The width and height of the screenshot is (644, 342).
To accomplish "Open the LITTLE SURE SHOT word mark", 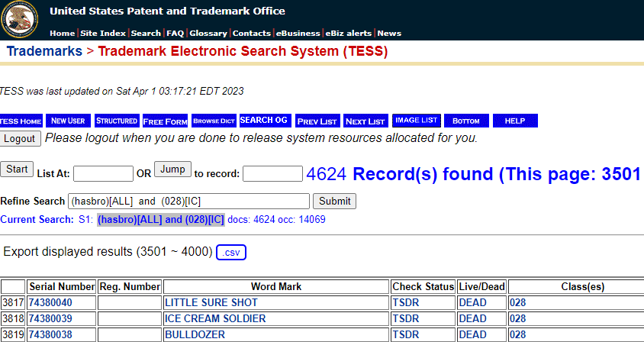I will pos(211,303).
